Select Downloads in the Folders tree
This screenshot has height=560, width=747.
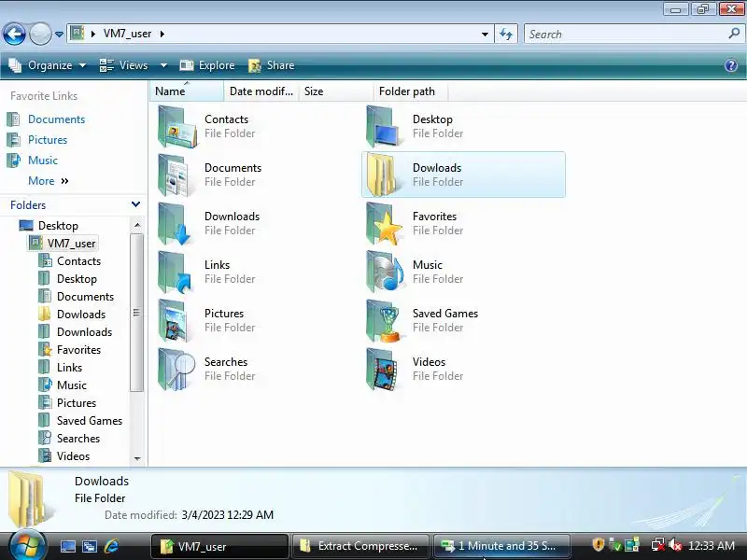click(84, 332)
